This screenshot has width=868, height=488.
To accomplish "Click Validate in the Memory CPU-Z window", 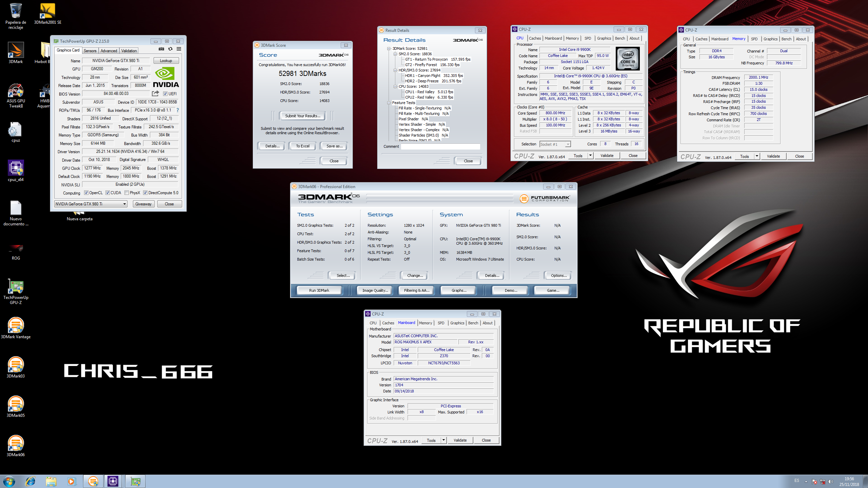I will coord(773,156).
